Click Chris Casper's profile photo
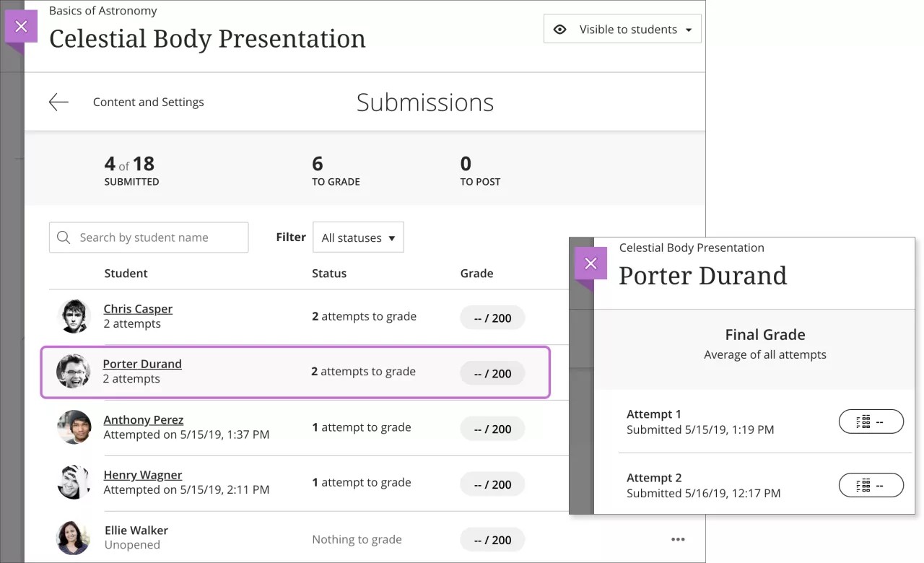This screenshot has width=924, height=563. (74, 315)
